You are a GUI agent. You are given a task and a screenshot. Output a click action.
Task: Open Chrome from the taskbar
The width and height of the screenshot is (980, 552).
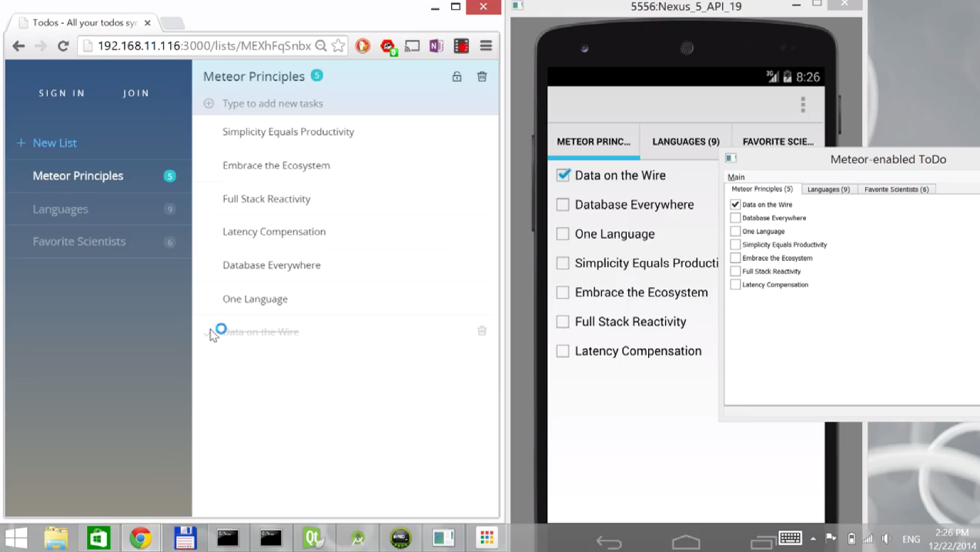coord(140,538)
